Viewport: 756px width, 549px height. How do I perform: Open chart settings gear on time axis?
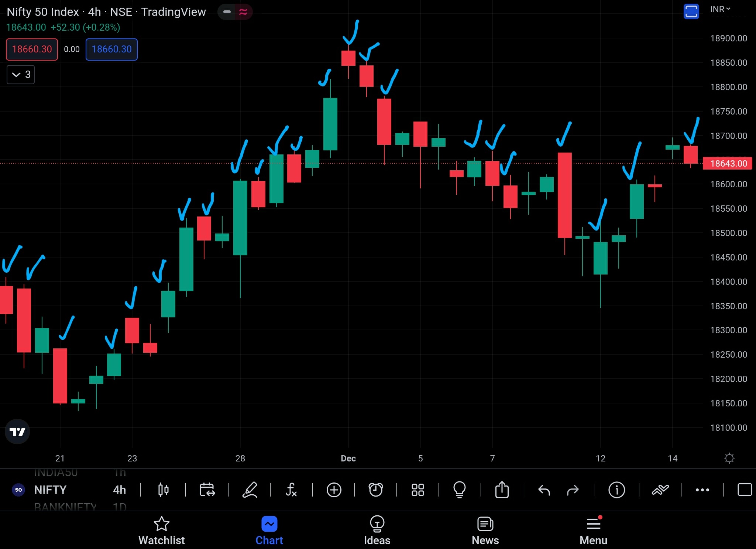pos(729,458)
